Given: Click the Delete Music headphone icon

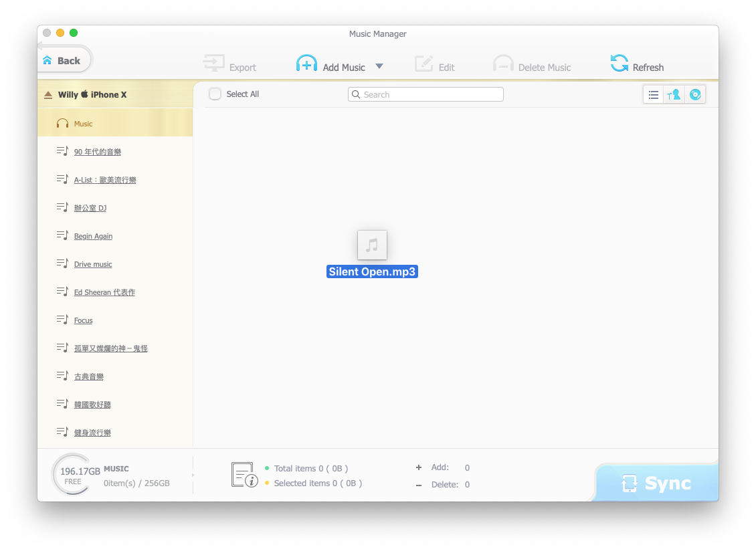Looking at the screenshot, I should pos(503,63).
